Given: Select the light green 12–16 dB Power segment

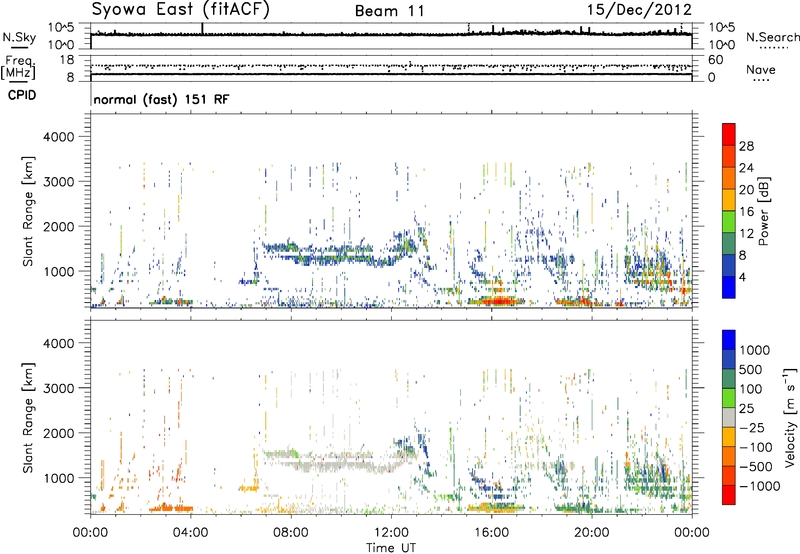Looking at the screenshot, I should 729,221.
